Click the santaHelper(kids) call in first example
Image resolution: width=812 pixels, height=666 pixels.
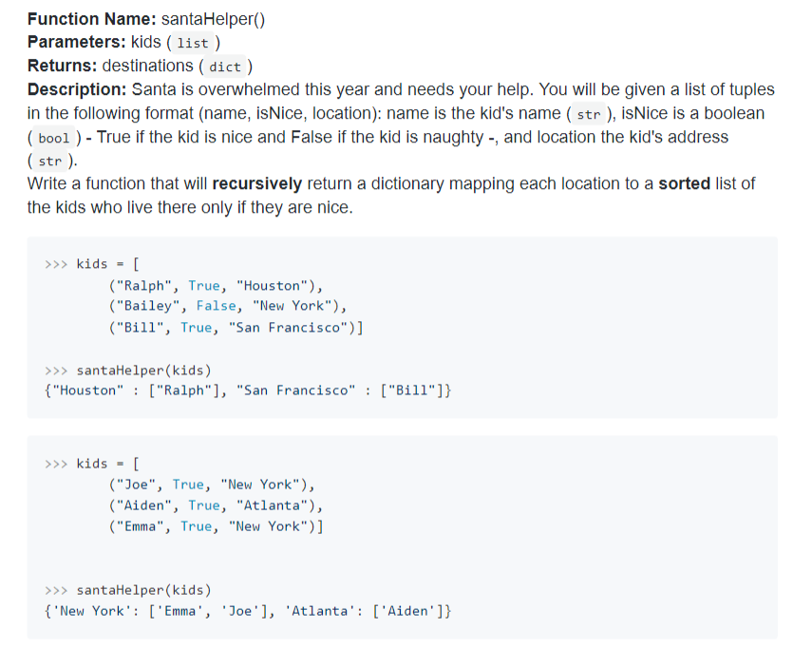pos(144,369)
